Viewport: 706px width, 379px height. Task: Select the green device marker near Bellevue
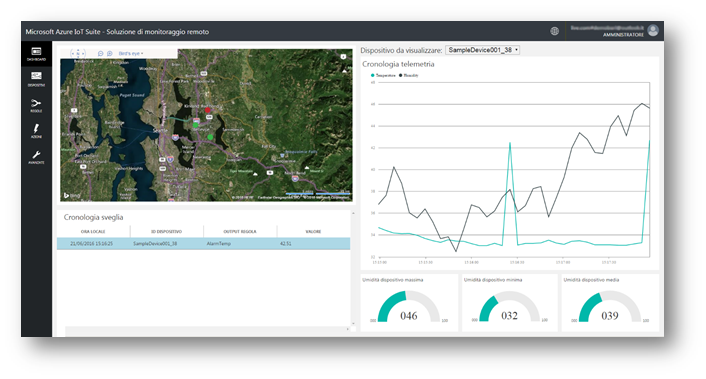click(196, 124)
